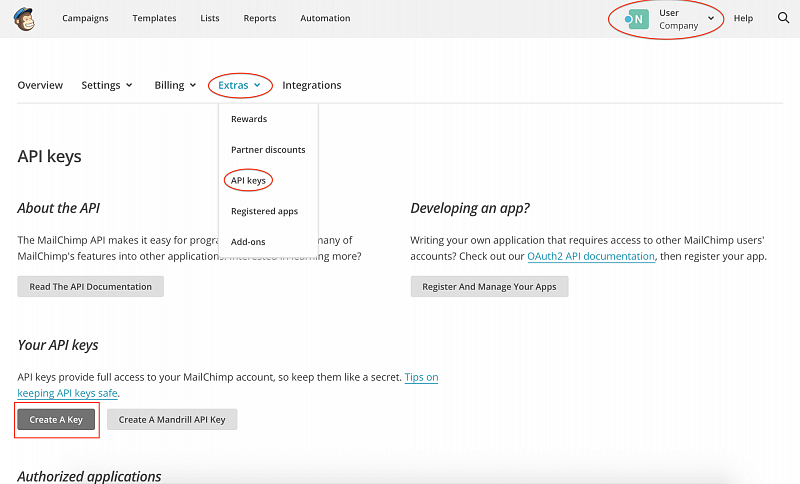Select API keys from Extras menu

coord(248,181)
